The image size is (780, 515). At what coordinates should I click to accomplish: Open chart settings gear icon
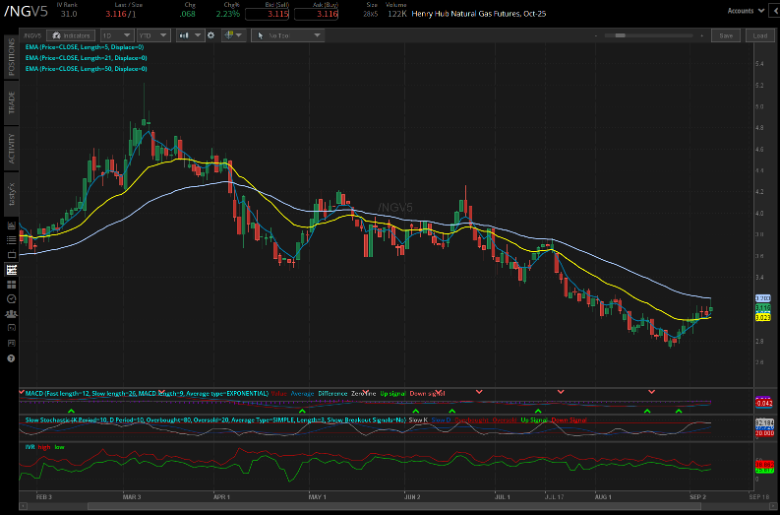coord(213,35)
